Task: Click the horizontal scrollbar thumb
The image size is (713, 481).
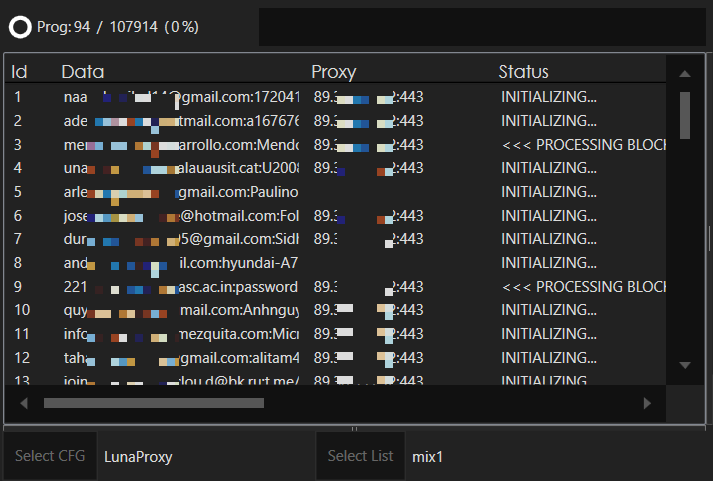Action: (153, 403)
